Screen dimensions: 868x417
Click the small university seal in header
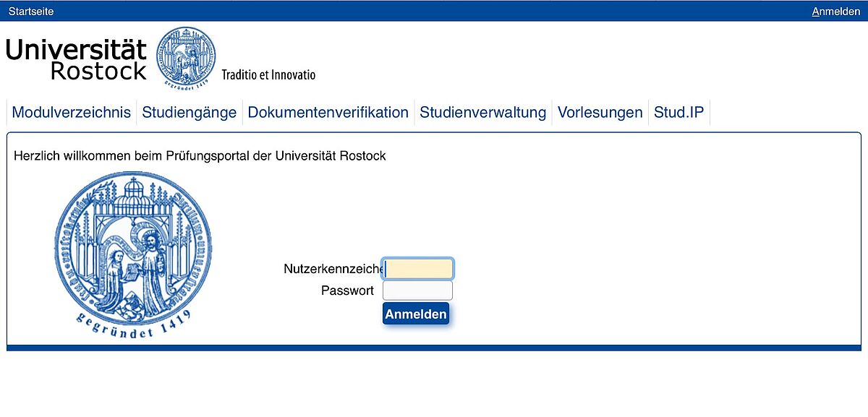click(x=186, y=58)
